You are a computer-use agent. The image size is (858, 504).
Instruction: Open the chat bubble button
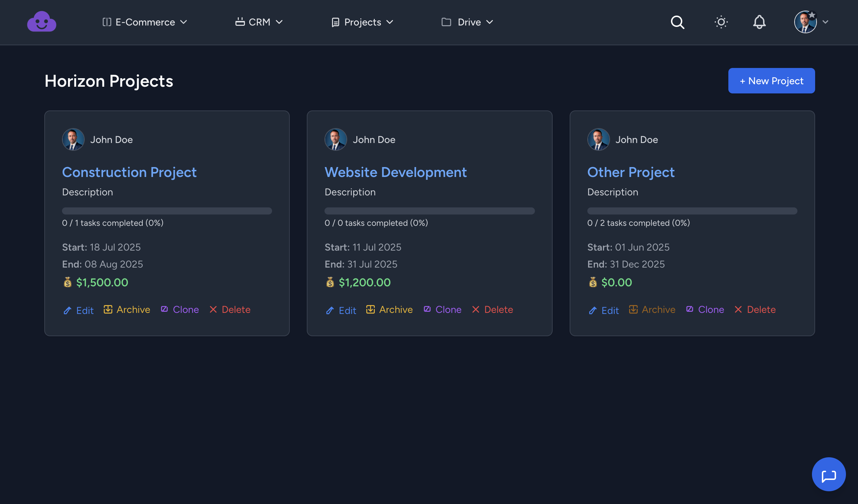click(829, 474)
